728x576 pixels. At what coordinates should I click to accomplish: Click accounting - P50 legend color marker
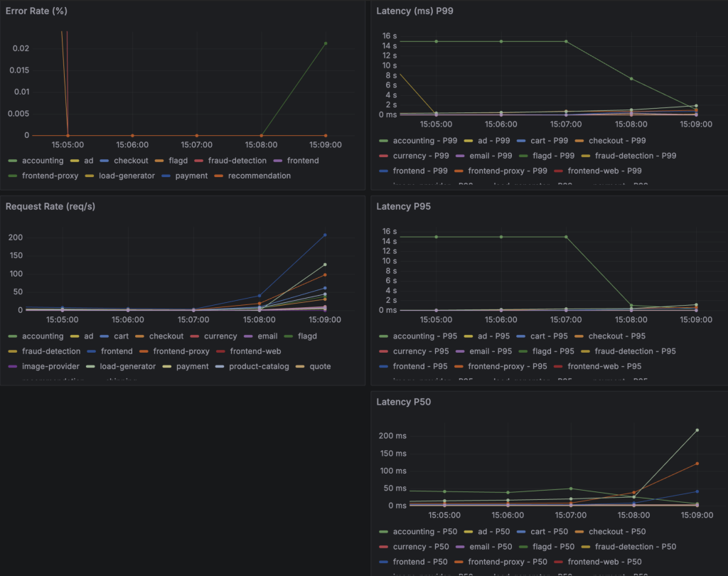[x=383, y=531]
